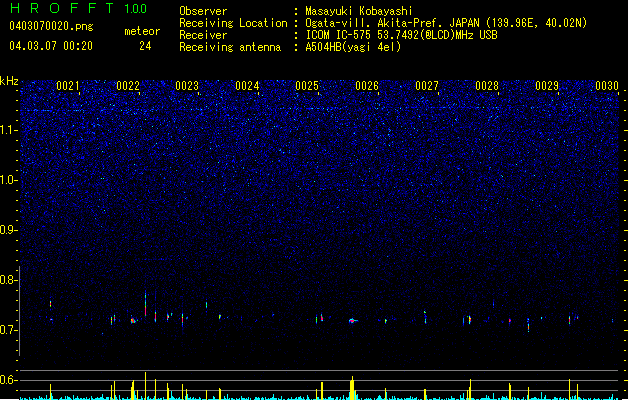Image resolution: width=629 pixels, height=400 pixels.
Task: Click the 'Receiving Location' label
Action: (233, 23)
